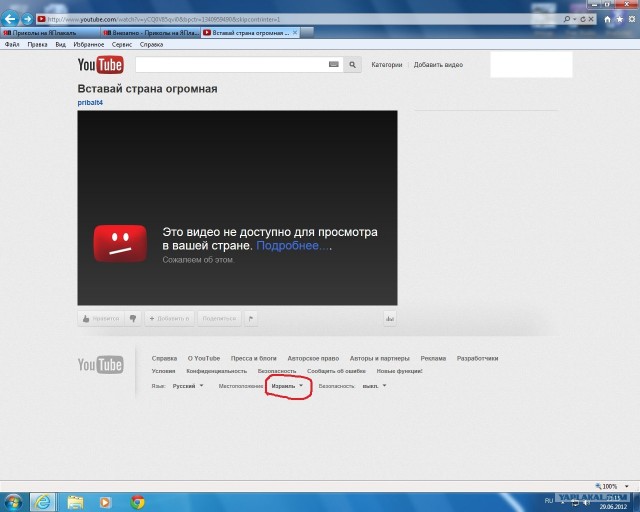
Task: Open the browser Tools gear icon
Action: [632, 19]
